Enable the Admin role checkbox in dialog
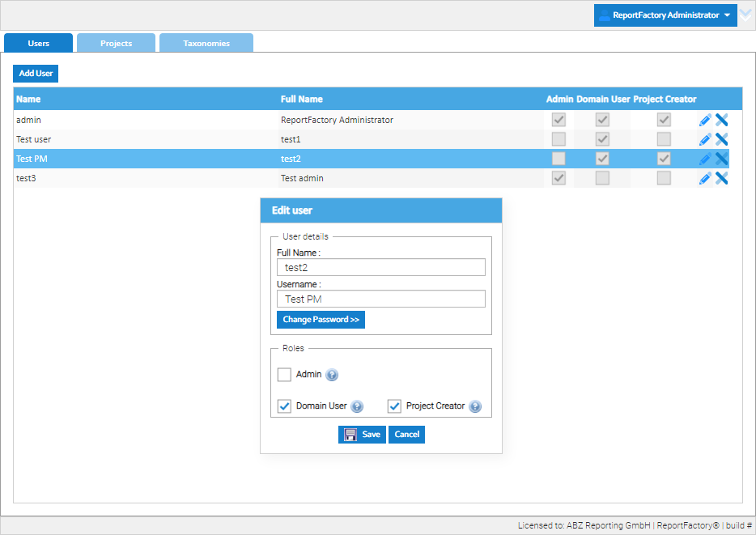The height and width of the screenshot is (535, 756). coord(284,375)
